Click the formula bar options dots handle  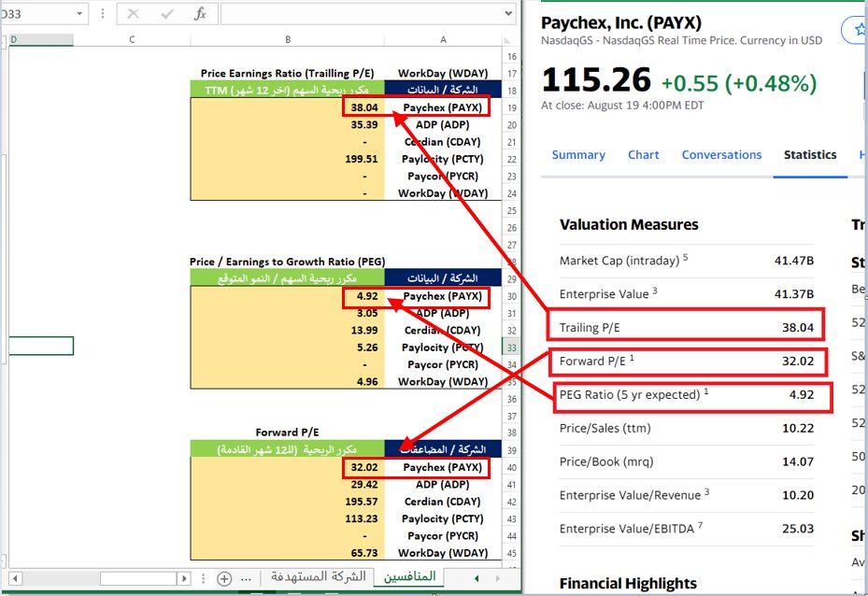coord(103,14)
